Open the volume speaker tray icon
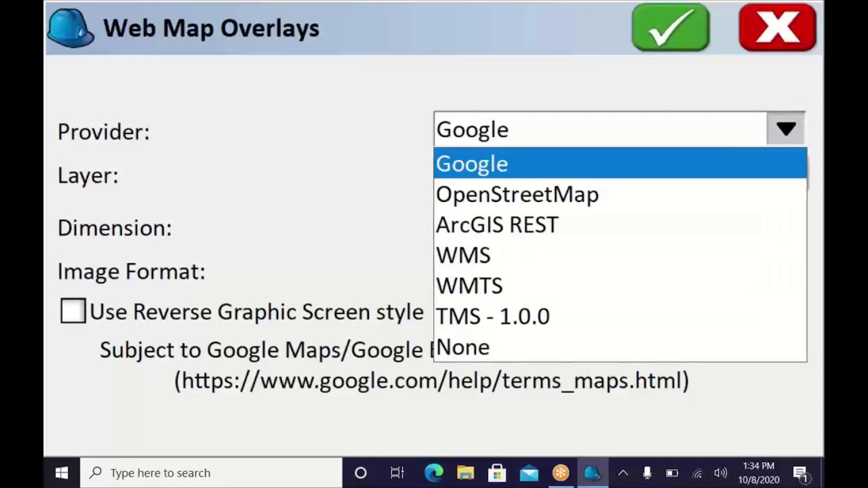Viewport: 868px width, 488px height. (721, 473)
